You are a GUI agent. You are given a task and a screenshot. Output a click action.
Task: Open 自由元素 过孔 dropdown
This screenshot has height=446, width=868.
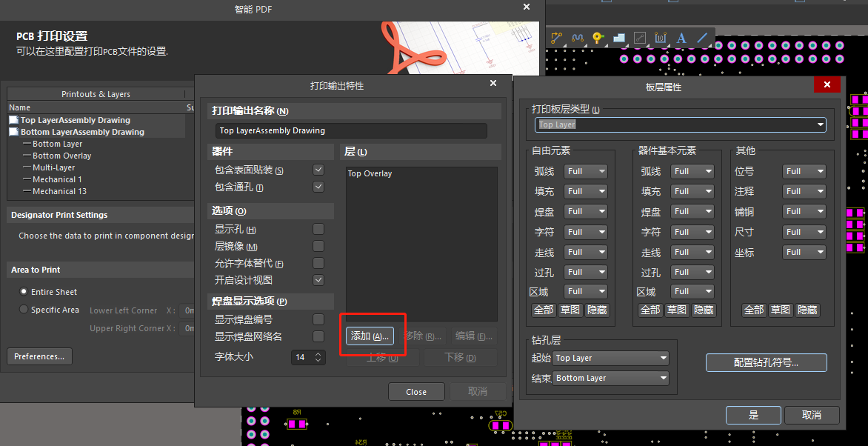pyautogui.click(x=586, y=272)
